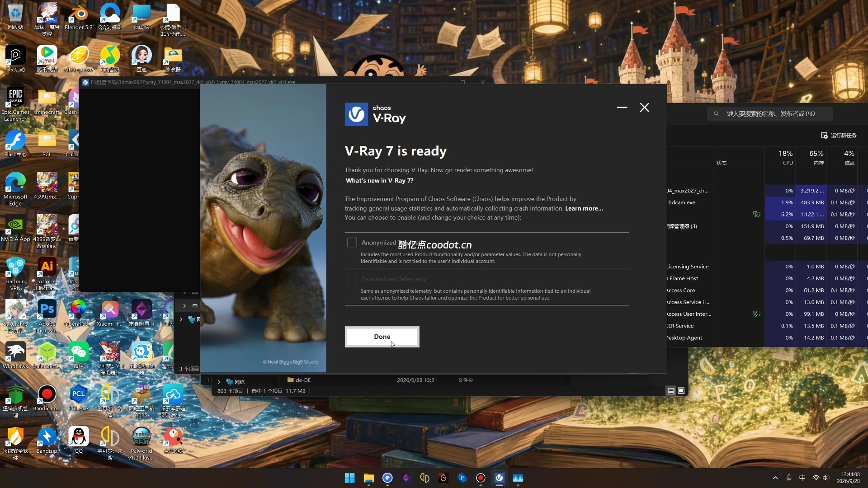Open the QQ penguin desktop icon
Image resolution: width=868 pixels, height=488 pixels.
pos(79,440)
